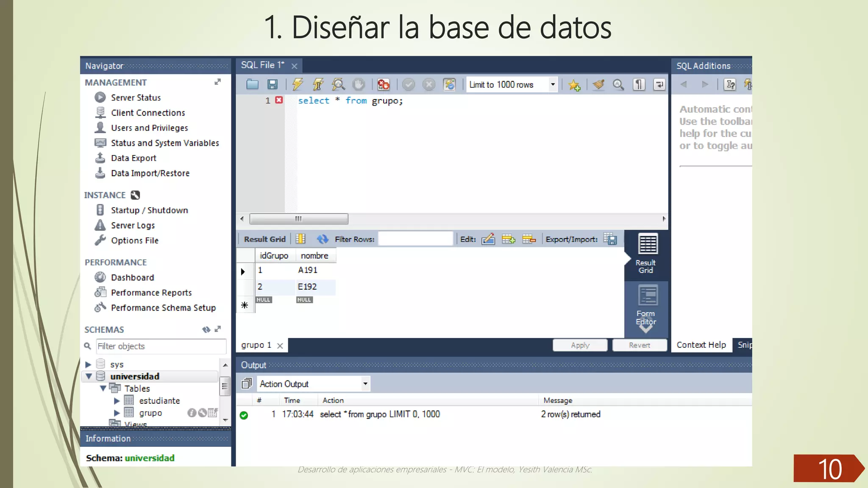Click the Save script floppy disk icon
The height and width of the screenshot is (488, 868).
273,84
